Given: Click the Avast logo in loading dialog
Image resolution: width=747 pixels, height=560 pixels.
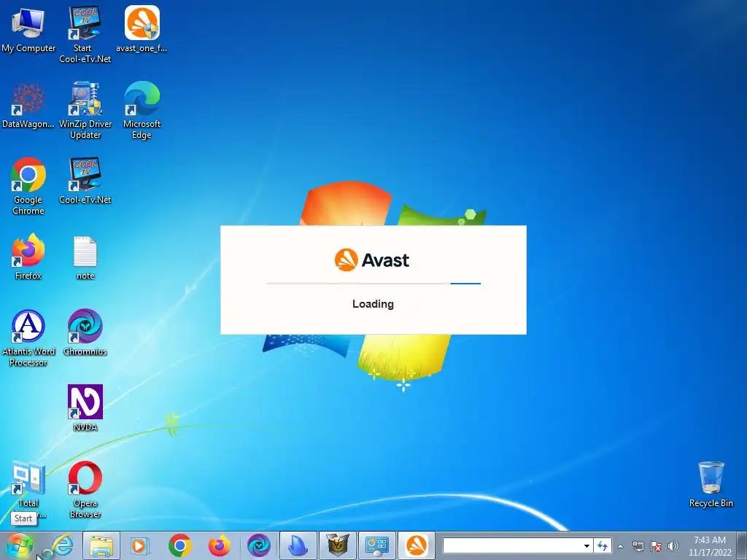Looking at the screenshot, I should (x=372, y=260).
